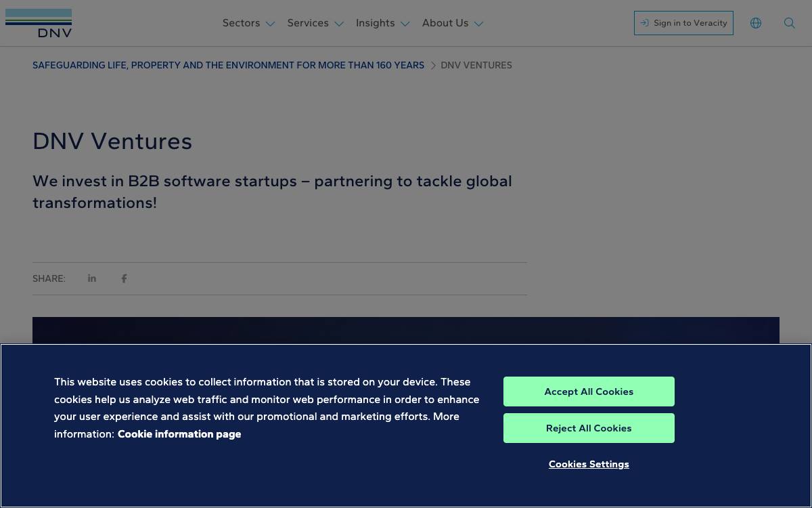
Task: Go to Safeguarding Life breadcrumb link
Action: [x=228, y=66]
